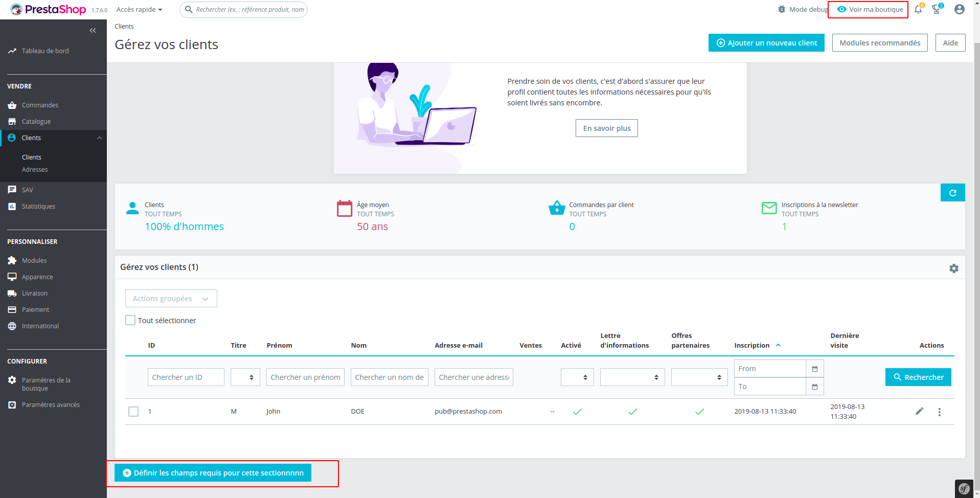Open the Adresses submenu item

35,169
